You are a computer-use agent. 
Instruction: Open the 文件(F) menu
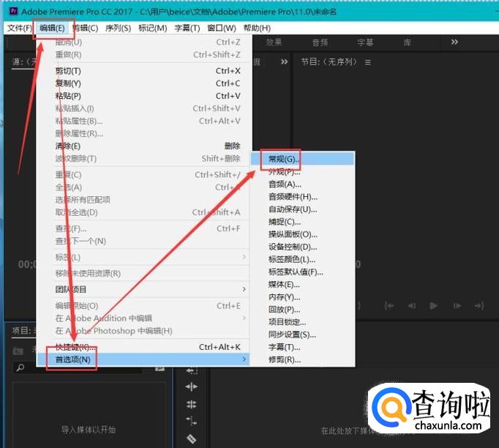pos(20,29)
